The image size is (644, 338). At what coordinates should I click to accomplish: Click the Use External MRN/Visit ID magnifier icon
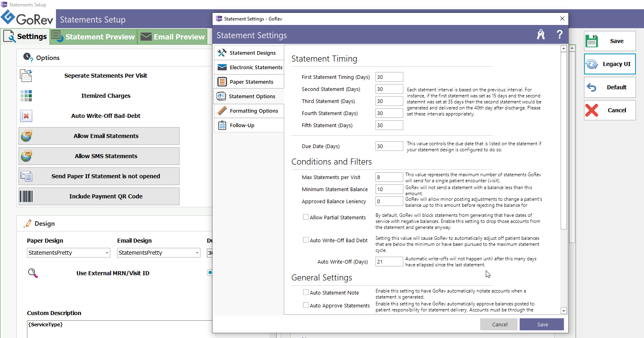(x=33, y=273)
